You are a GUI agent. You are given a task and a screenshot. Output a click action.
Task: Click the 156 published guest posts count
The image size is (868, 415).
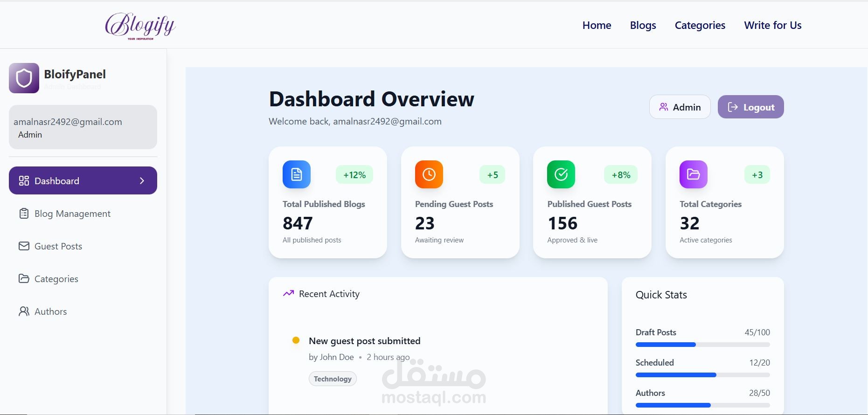pos(562,223)
